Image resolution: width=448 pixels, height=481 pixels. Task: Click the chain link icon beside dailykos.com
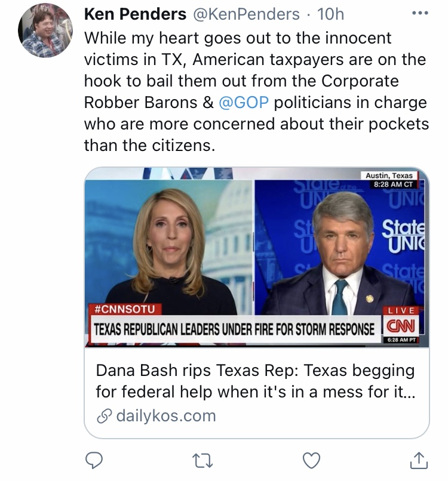click(x=105, y=417)
